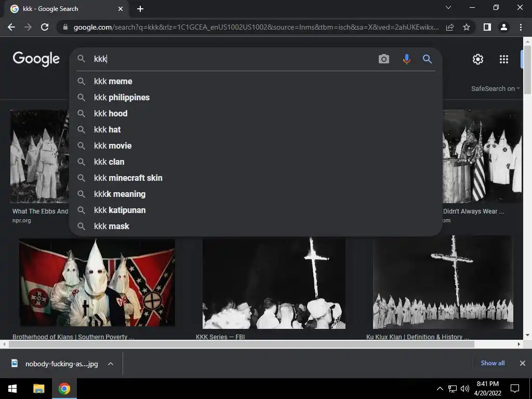Open the clock showing 8:41 PM
Viewport: 532px width, 399px height.
point(487,389)
